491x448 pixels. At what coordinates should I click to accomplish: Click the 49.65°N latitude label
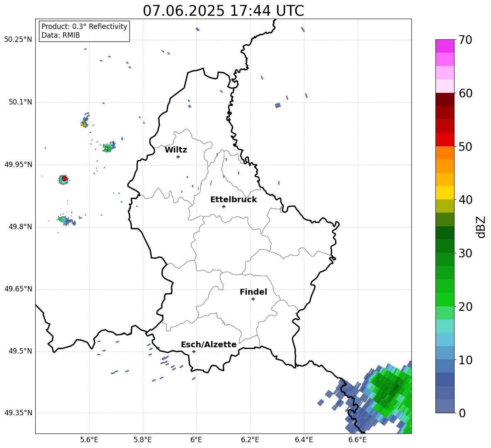[18, 289]
